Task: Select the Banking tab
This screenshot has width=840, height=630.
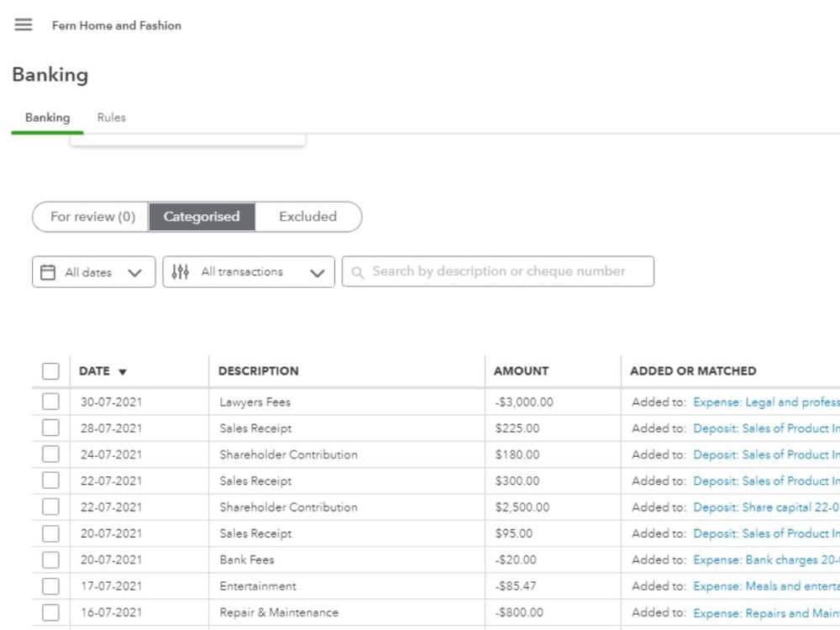Action: click(47, 118)
